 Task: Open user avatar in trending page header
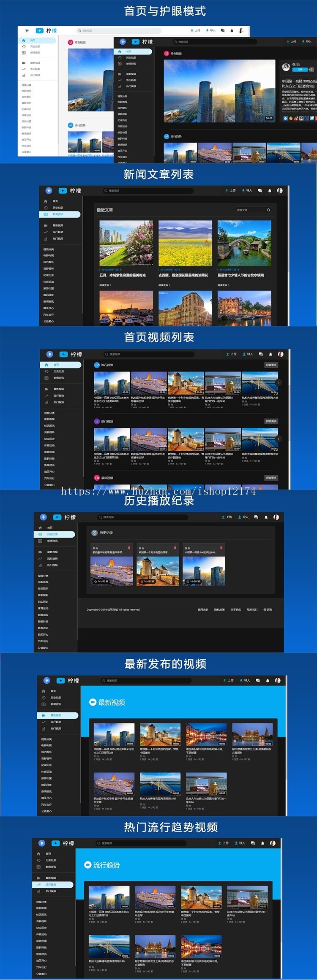273,843
